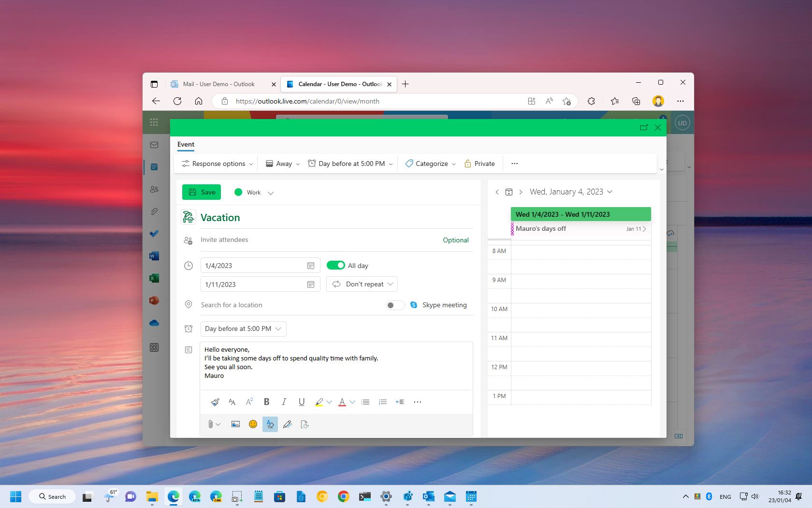The width and height of the screenshot is (812, 508).
Task: Open the More apps grid icon in sidebar
Action: pos(154,347)
